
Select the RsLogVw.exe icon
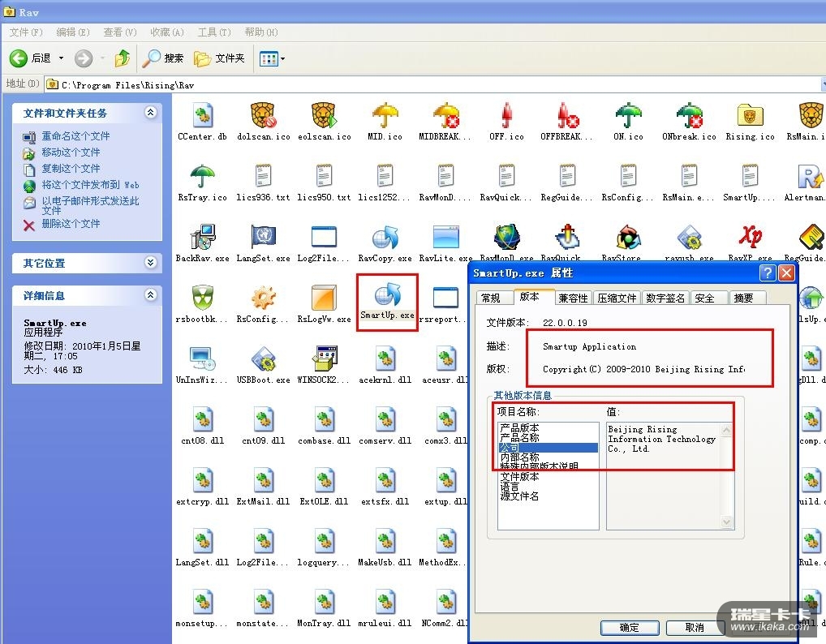point(324,298)
